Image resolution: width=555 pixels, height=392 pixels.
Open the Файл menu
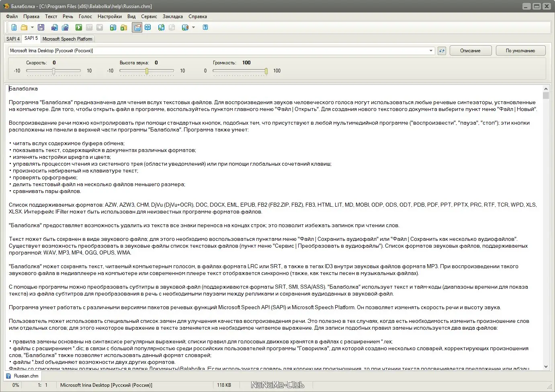pos(12,16)
